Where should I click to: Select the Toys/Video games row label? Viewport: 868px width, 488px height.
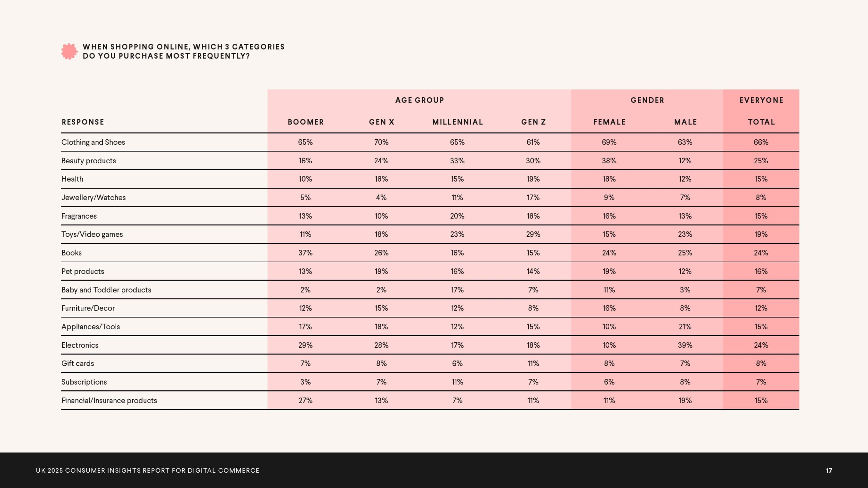92,235
